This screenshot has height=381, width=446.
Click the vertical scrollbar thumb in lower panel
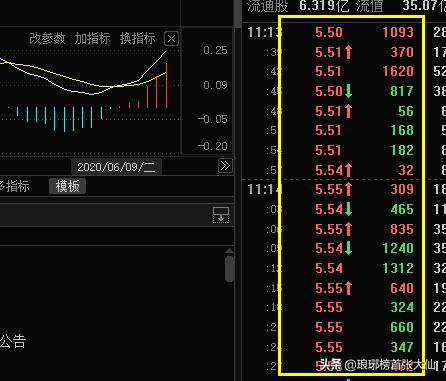click(x=229, y=269)
